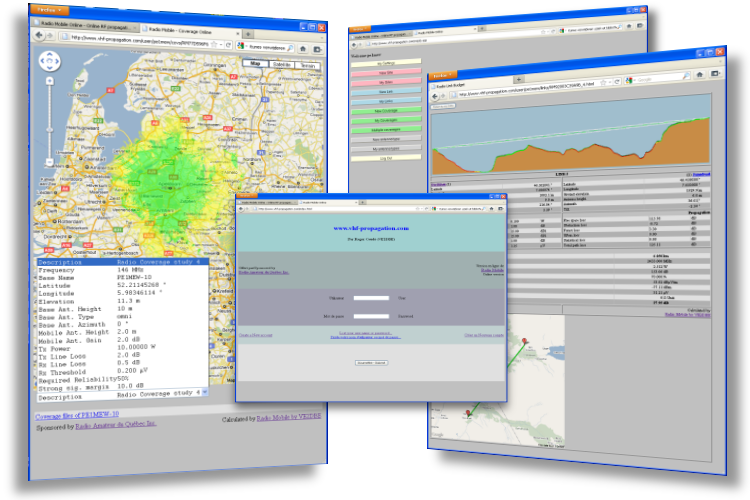Click search magnifier in coverage map window
The width and height of the screenshot is (750, 500).
(290, 48)
